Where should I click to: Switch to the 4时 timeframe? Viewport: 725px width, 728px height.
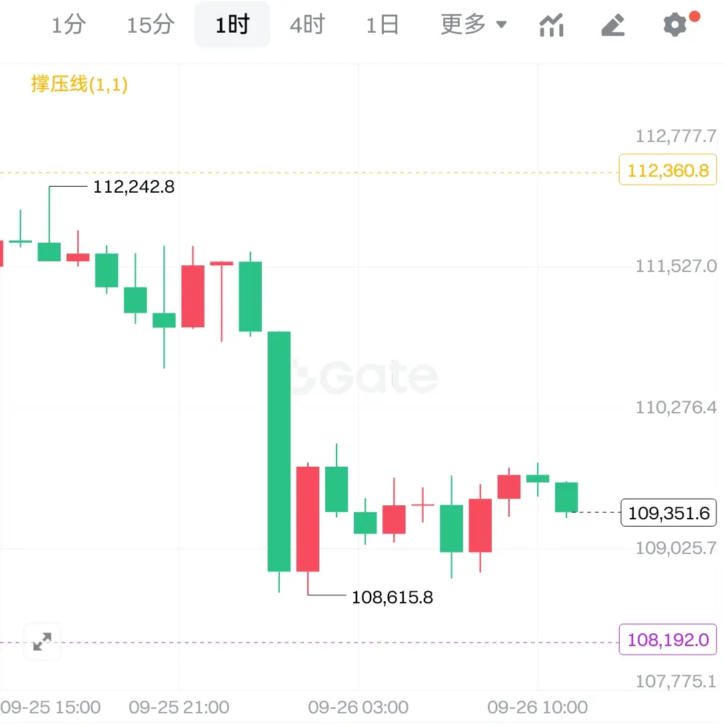point(307,25)
